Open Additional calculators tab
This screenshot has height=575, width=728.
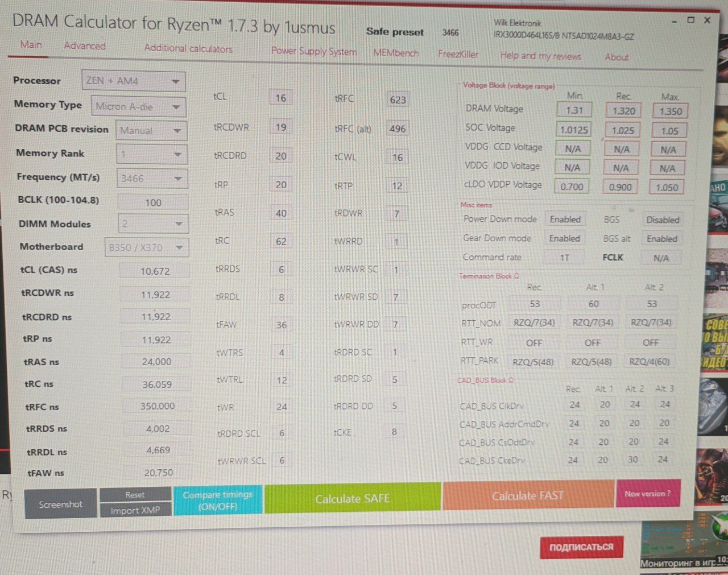(x=188, y=48)
